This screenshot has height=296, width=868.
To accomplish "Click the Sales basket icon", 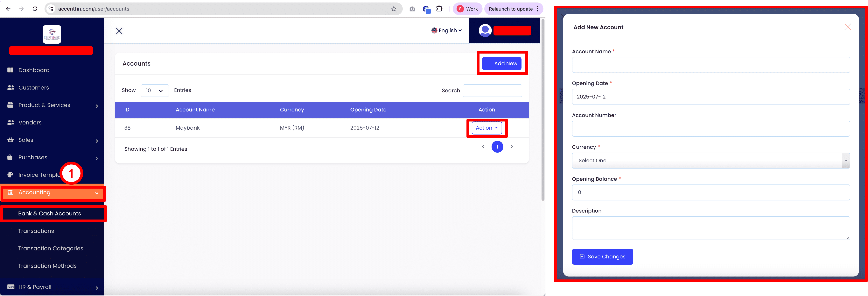I will tap(10, 140).
